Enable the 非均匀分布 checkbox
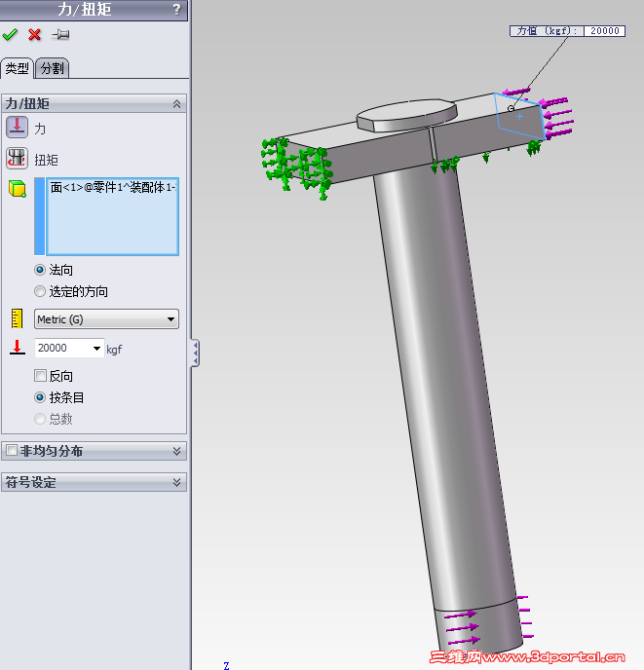 coord(12,450)
